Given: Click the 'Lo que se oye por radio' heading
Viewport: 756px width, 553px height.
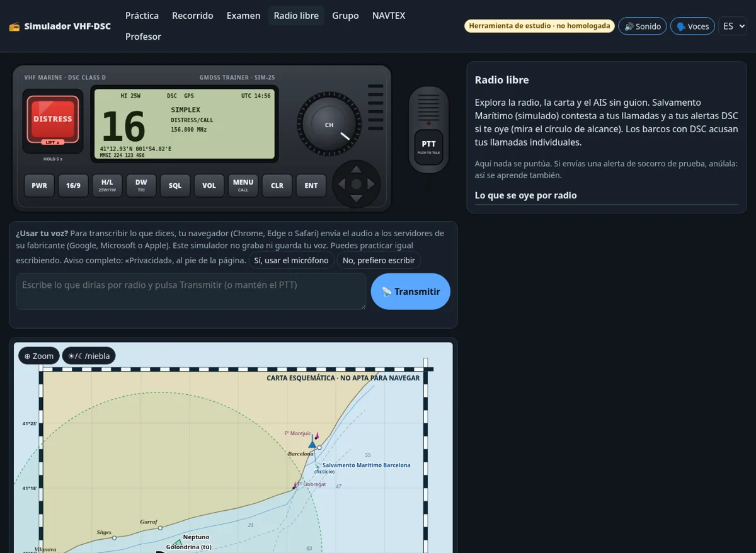Looking at the screenshot, I should click(x=526, y=195).
